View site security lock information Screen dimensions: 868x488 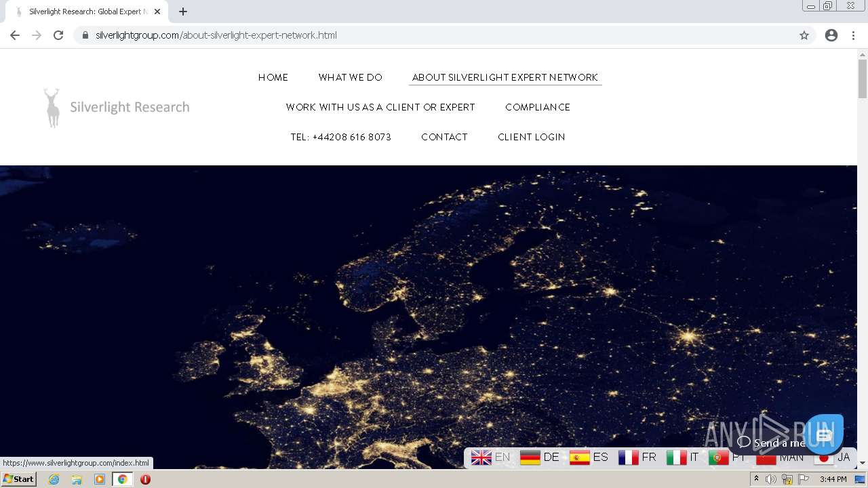tap(85, 35)
